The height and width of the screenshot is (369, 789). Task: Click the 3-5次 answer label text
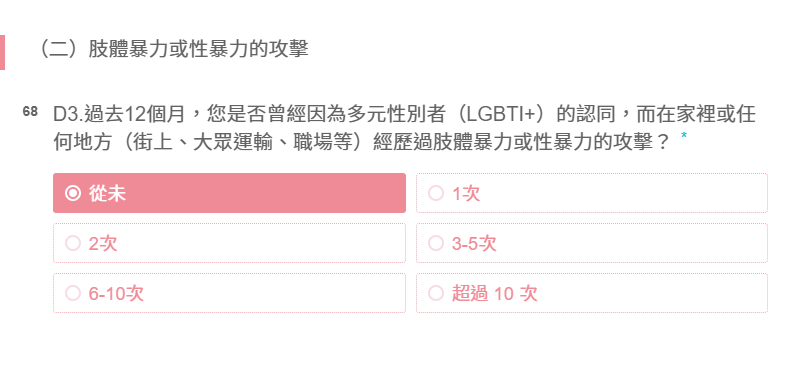pos(475,244)
